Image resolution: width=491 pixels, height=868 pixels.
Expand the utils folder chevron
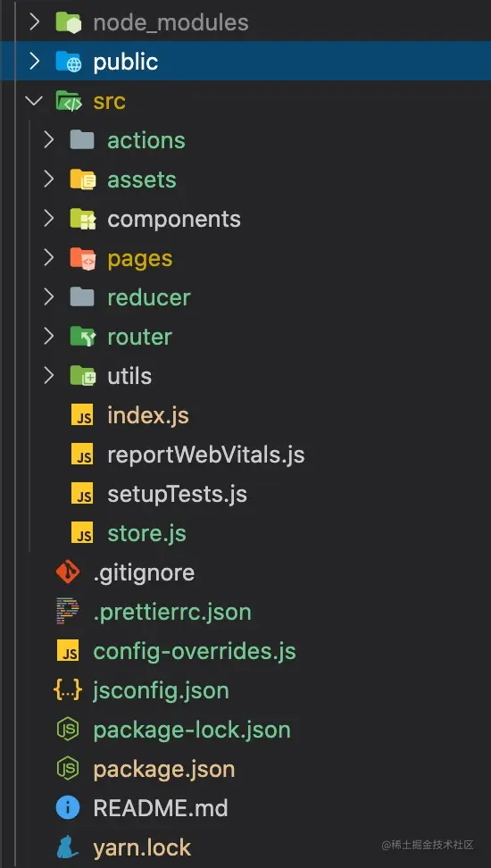pos(49,376)
